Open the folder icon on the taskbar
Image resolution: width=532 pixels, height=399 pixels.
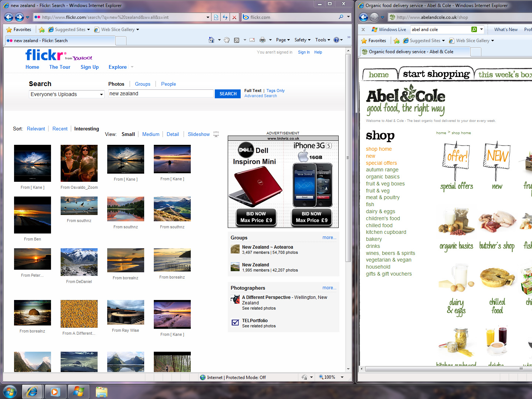point(101,391)
